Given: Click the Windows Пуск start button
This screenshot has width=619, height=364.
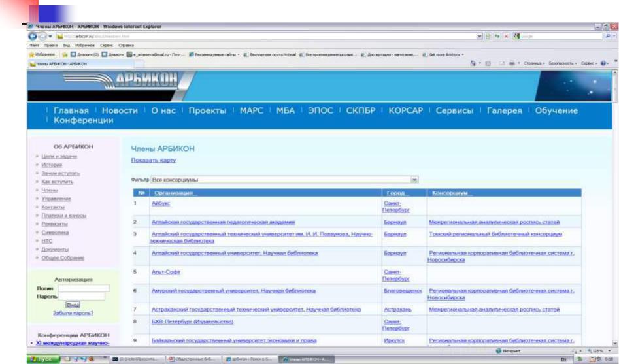Looking at the screenshot, I should (x=43, y=359).
